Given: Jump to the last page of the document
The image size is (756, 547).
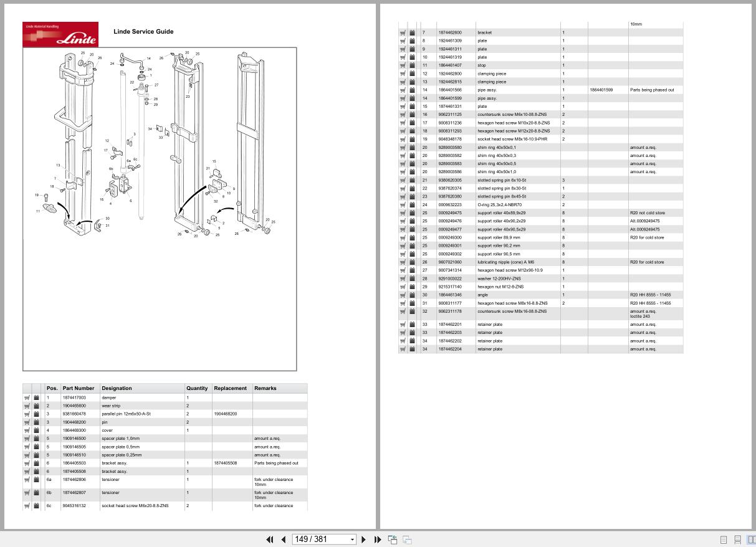Looking at the screenshot, I should click(378, 540).
